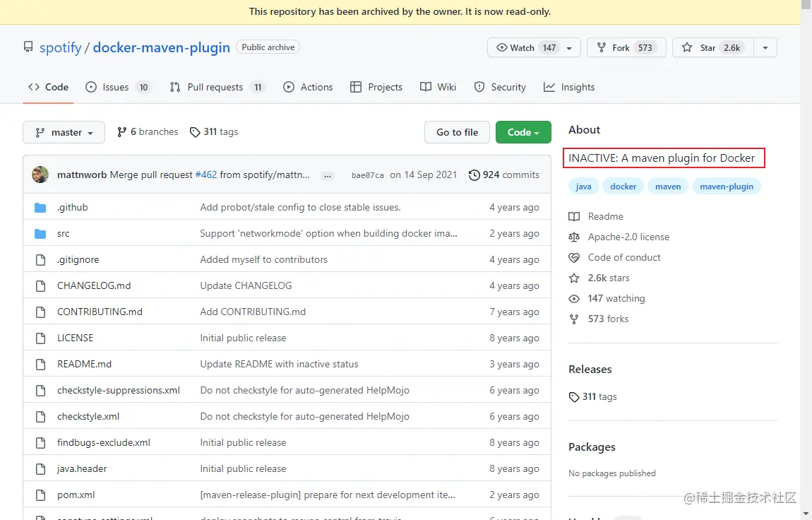This screenshot has height=520, width=812.
Task: Open the Actions tab
Action: coord(308,87)
